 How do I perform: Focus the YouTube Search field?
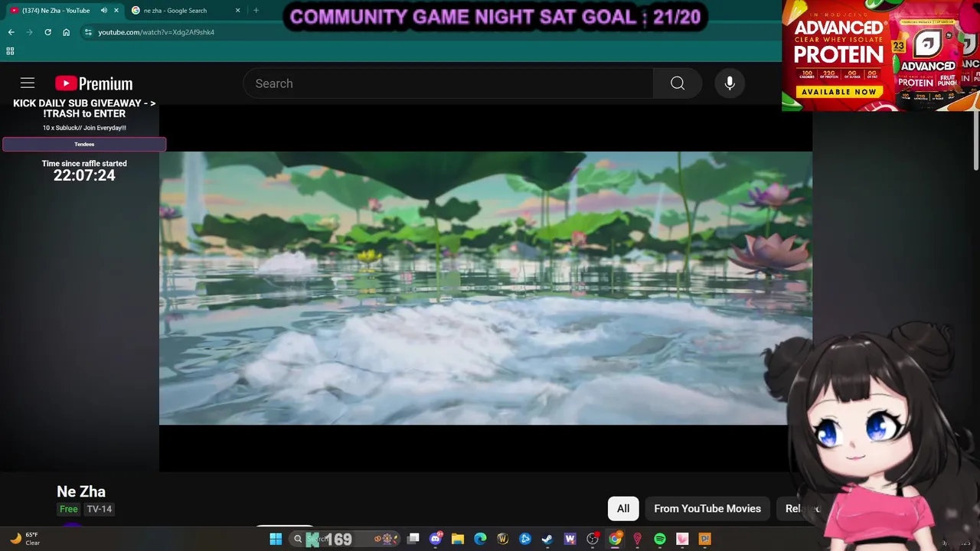pyautogui.click(x=448, y=83)
